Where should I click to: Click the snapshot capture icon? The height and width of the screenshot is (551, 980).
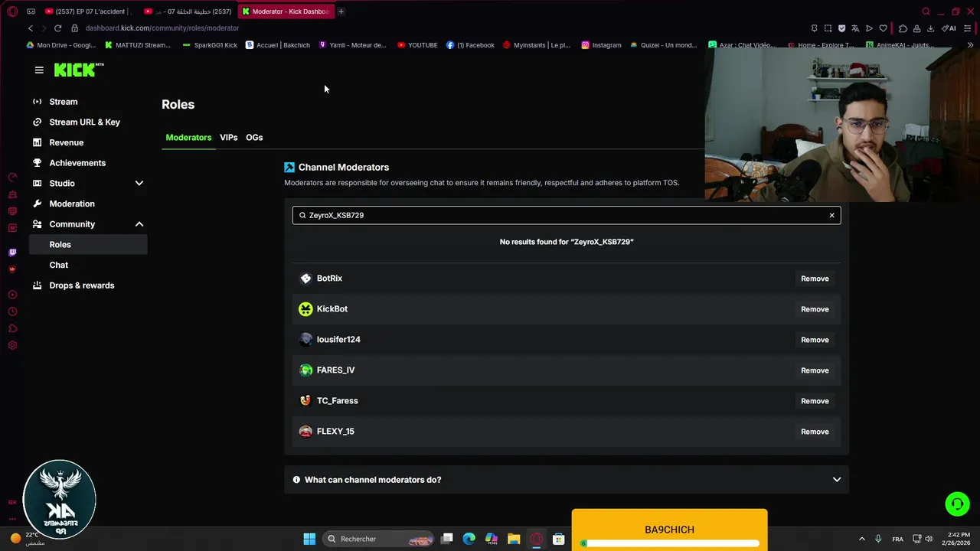(x=828, y=28)
